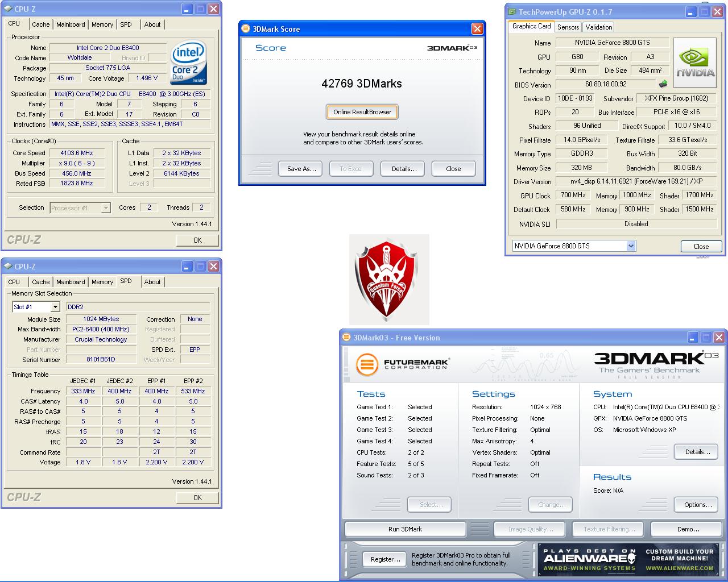Click OK in bottom CPU-Z SPD window
This screenshot has width=728, height=582.
197,498
